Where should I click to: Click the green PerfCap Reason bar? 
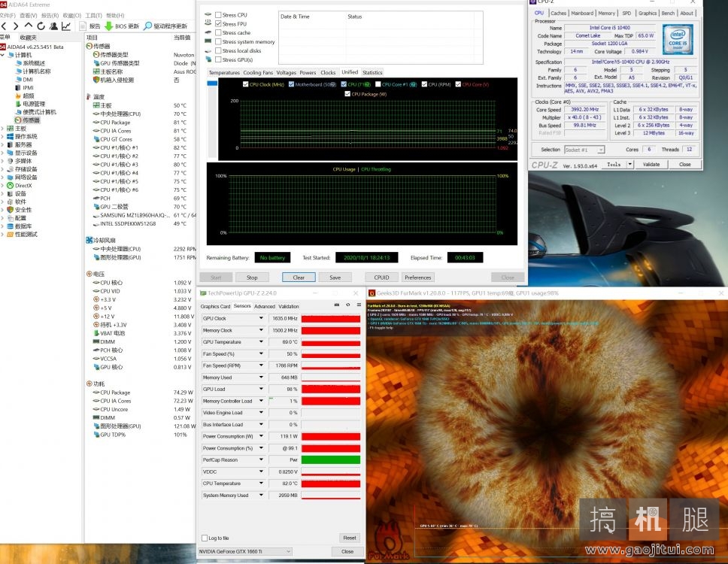coord(331,460)
